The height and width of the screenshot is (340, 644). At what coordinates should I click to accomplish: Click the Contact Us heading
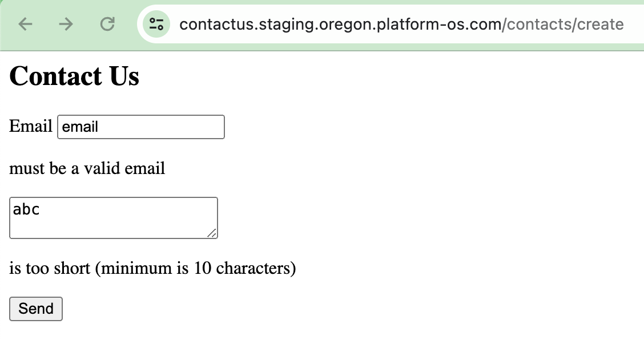(x=74, y=76)
